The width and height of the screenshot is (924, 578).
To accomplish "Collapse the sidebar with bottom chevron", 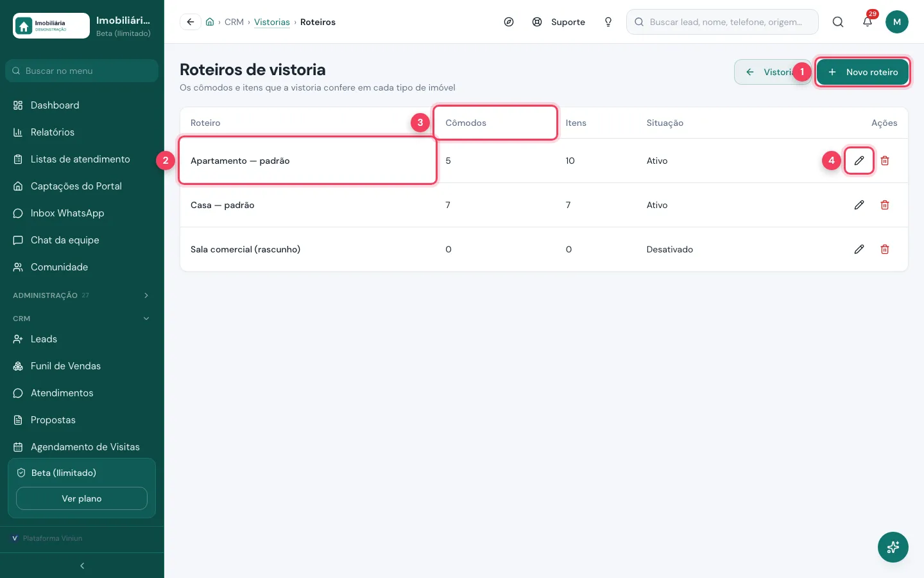I will pyautogui.click(x=82, y=566).
